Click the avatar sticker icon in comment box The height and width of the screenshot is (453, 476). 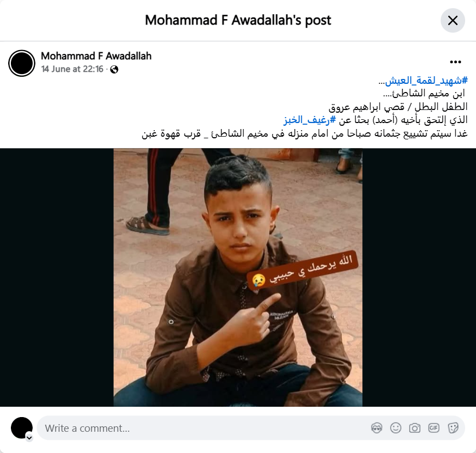tap(376, 428)
